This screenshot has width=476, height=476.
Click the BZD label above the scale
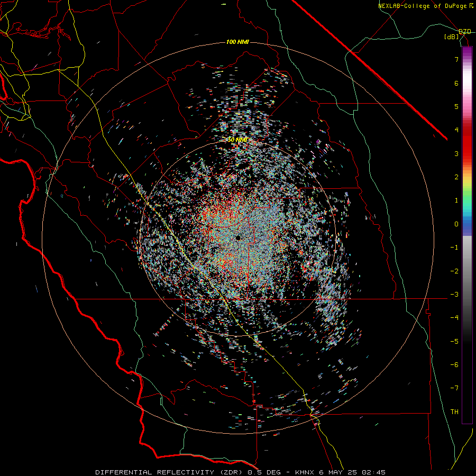click(x=465, y=32)
